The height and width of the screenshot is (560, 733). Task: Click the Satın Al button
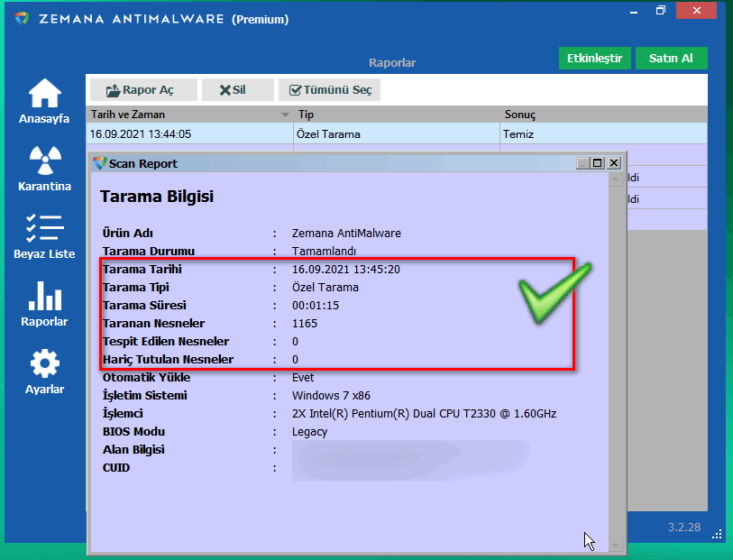click(x=672, y=59)
